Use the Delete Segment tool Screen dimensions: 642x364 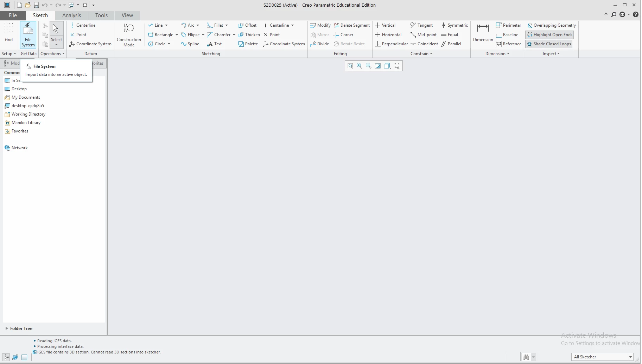click(352, 25)
